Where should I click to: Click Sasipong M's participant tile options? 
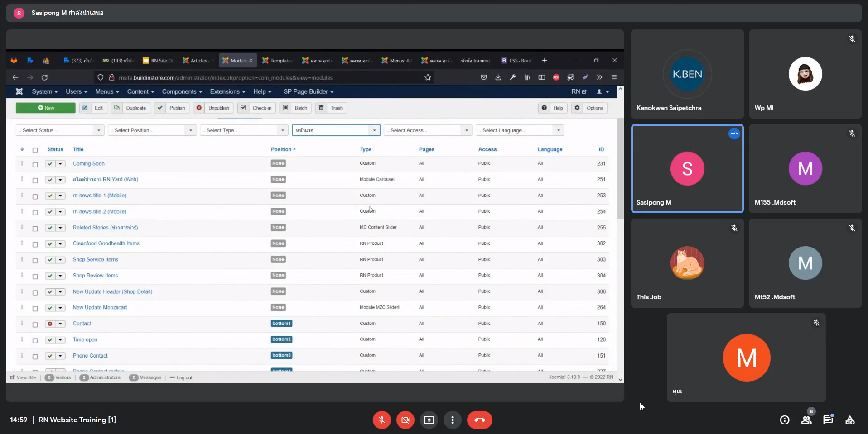point(734,134)
